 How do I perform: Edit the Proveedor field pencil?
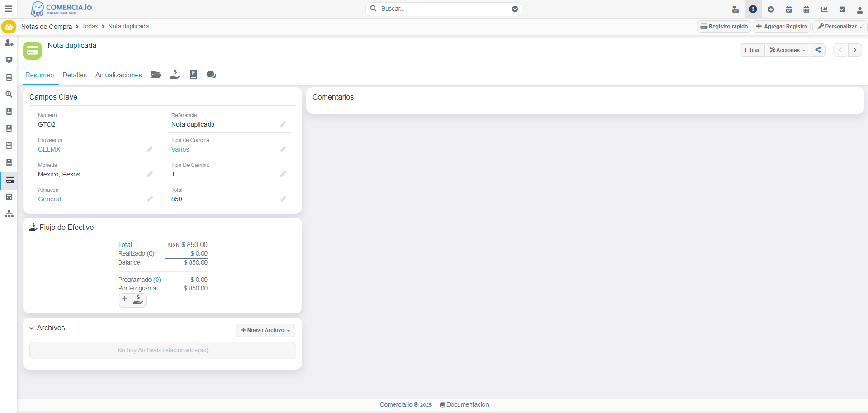[x=150, y=149]
